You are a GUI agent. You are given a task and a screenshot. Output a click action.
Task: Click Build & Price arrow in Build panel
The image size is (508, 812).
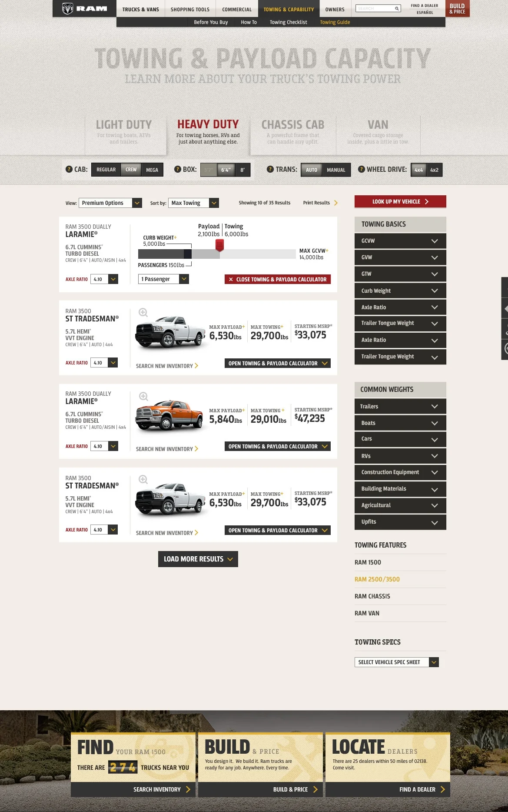pos(315,789)
